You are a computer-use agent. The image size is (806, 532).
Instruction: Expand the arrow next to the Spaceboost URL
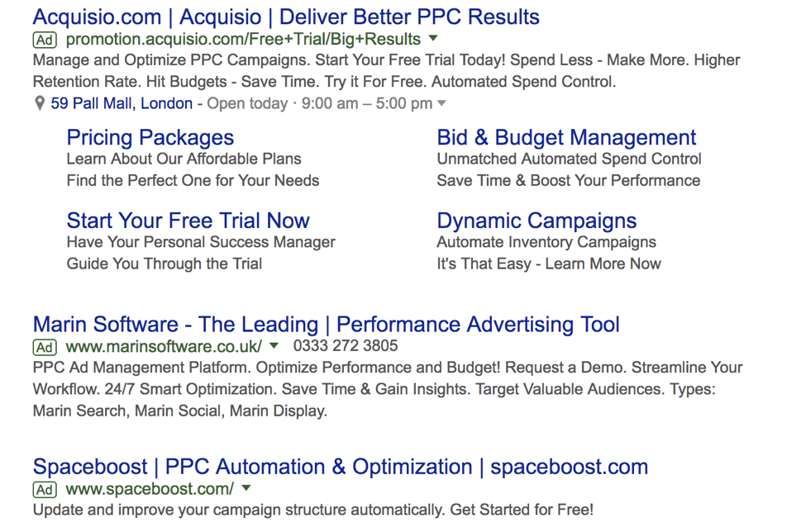246,488
